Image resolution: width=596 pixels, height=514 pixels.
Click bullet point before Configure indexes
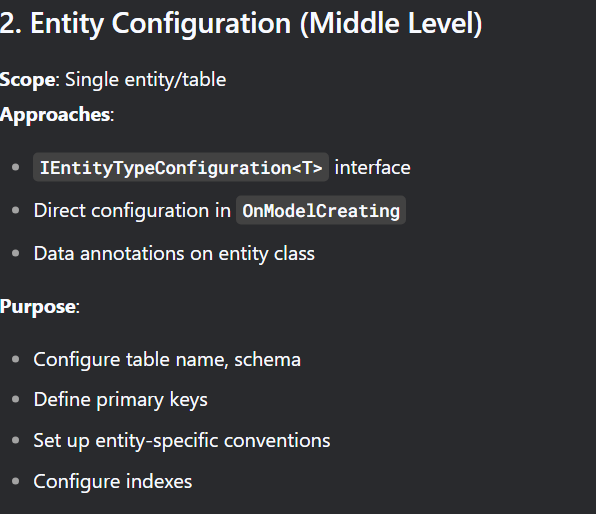click(x=16, y=481)
